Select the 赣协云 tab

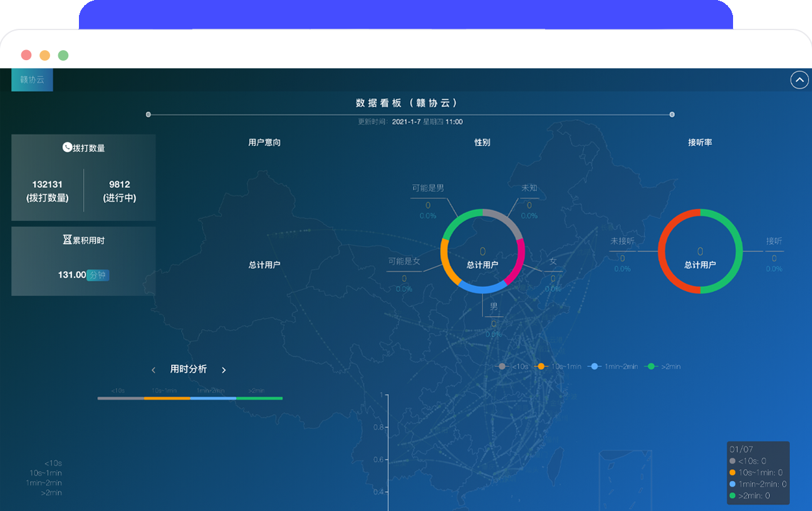click(x=32, y=80)
